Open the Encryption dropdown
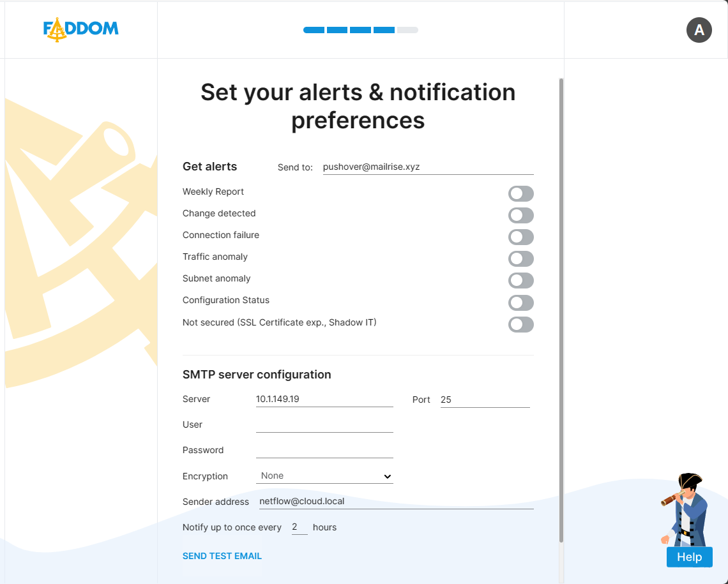 (324, 476)
